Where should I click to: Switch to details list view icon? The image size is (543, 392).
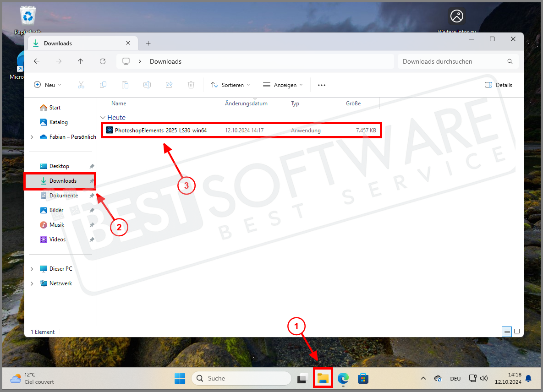(507, 332)
